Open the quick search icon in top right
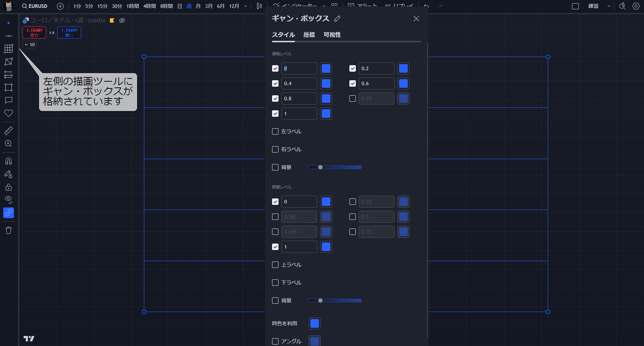Viewport: 644px width, 346px height. (623, 6)
